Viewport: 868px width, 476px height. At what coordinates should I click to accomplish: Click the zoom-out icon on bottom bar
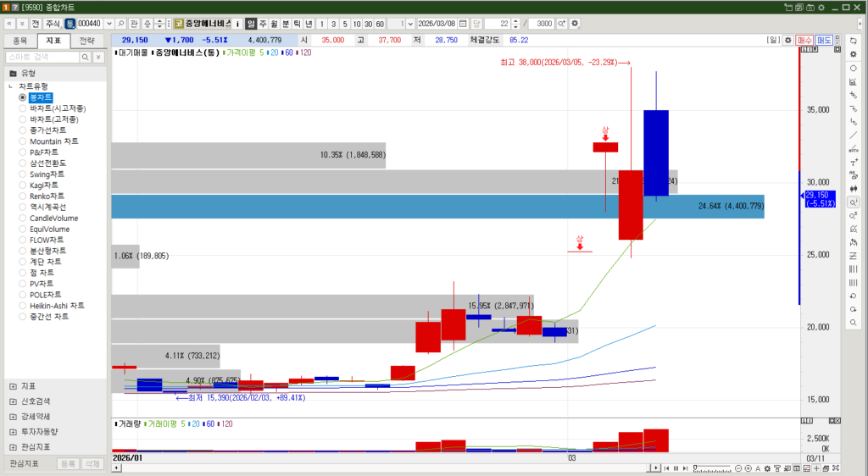point(738,468)
